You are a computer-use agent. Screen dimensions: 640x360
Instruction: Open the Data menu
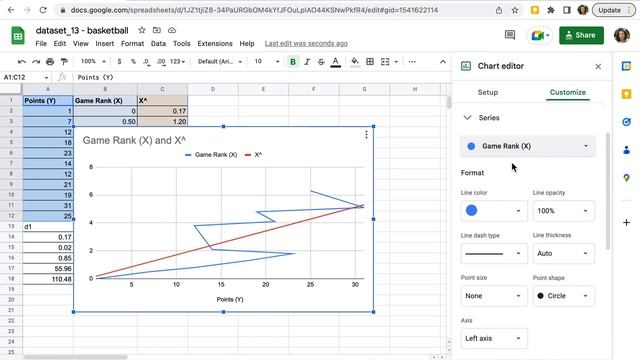point(158,43)
